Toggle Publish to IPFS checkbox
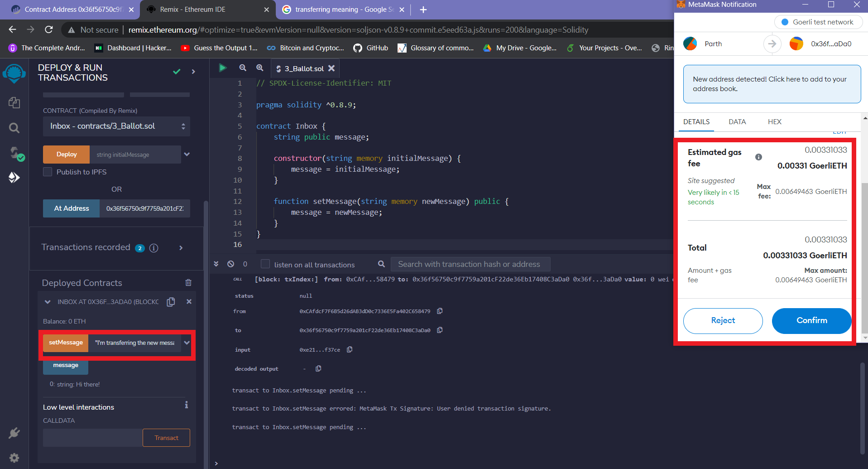Viewport: 868px width, 469px height. pyautogui.click(x=48, y=172)
